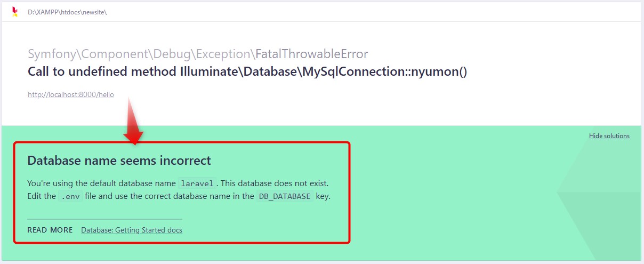Image resolution: width=644 pixels, height=264 pixels.
Task: Click the Ignition logo icon
Action: pos(14,11)
